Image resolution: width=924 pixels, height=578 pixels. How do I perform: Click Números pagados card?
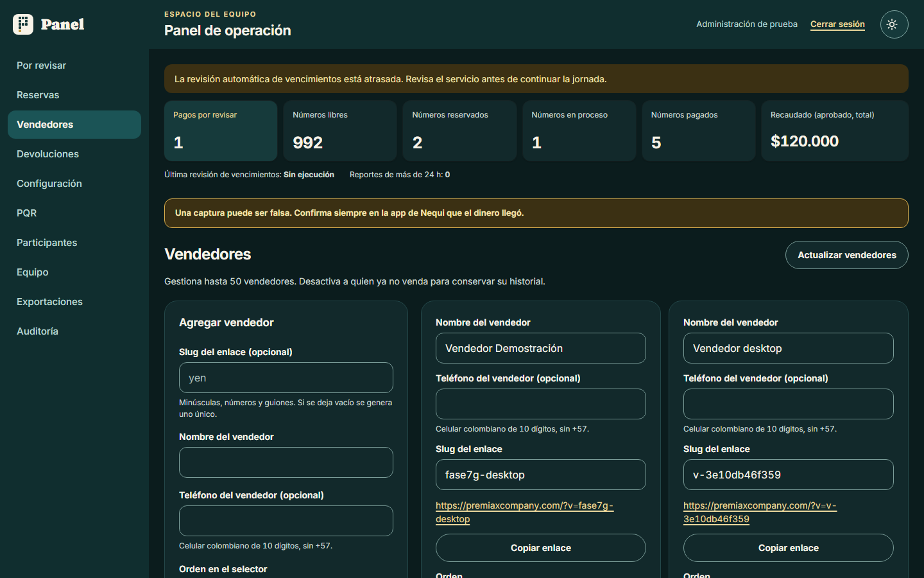[698, 130]
